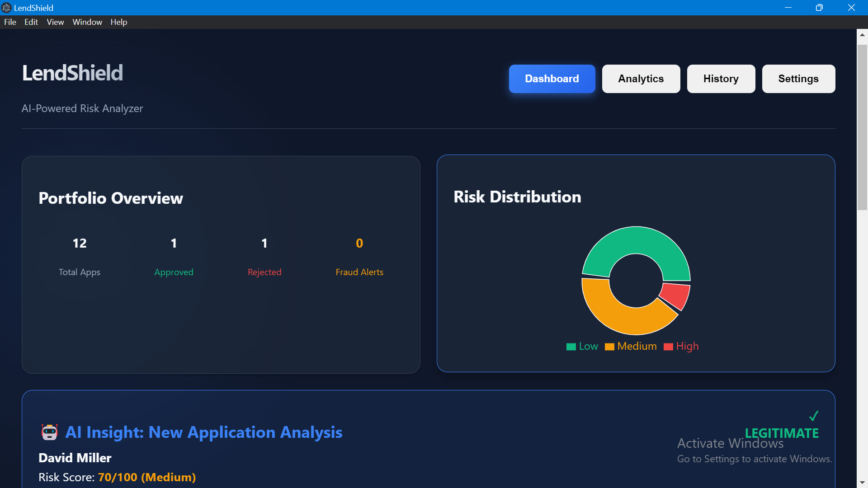Toggle the High legend item

pos(681,347)
